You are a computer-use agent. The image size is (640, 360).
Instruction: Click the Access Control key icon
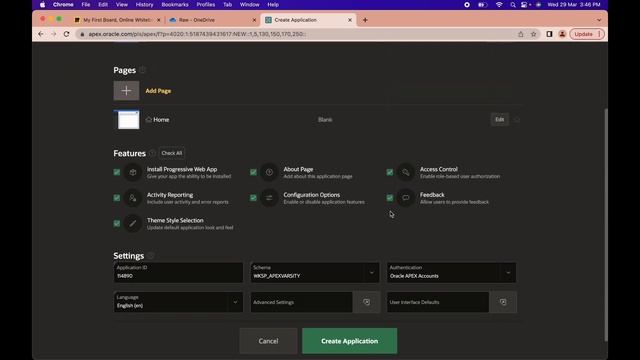pyautogui.click(x=406, y=172)
